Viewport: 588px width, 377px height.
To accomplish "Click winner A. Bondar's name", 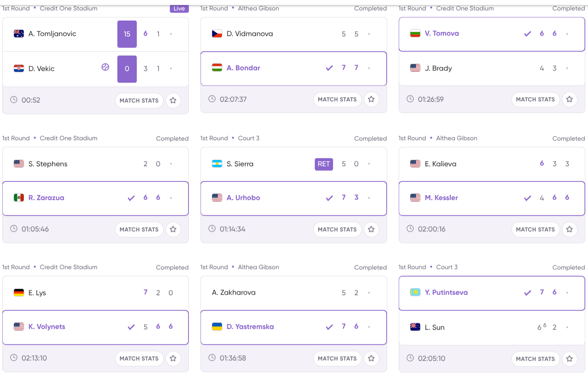I will coord(243,68).
